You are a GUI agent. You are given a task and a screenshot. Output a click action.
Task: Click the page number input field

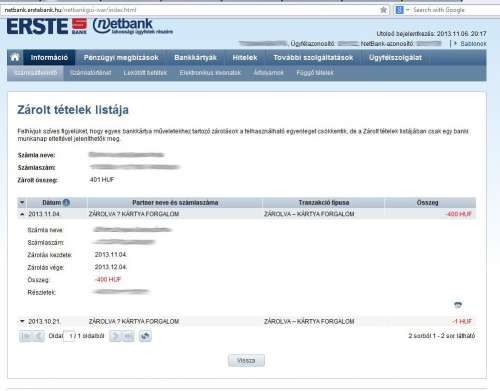69,336
